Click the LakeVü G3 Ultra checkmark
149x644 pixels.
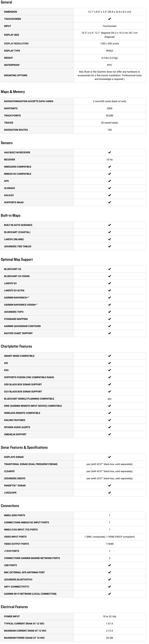coord(109,291)
